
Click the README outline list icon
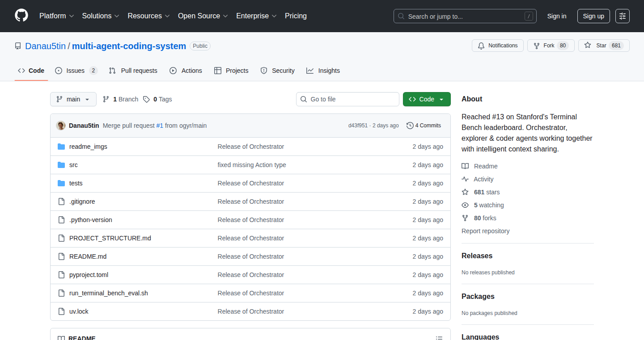pos(439,338)
